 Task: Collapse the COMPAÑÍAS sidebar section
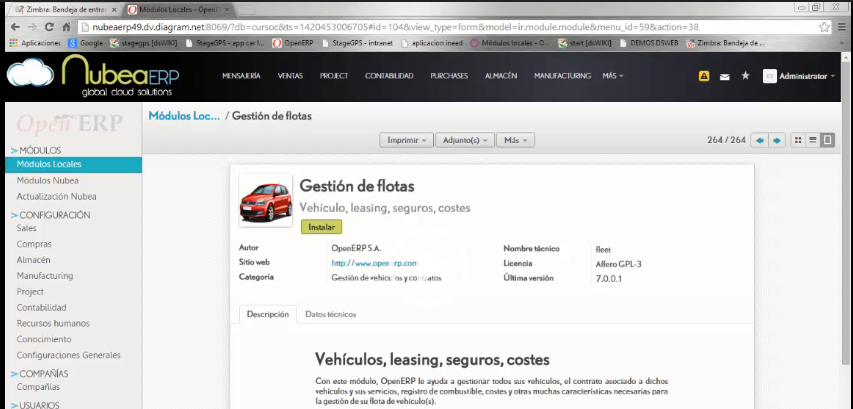click(x=39, y=374)
